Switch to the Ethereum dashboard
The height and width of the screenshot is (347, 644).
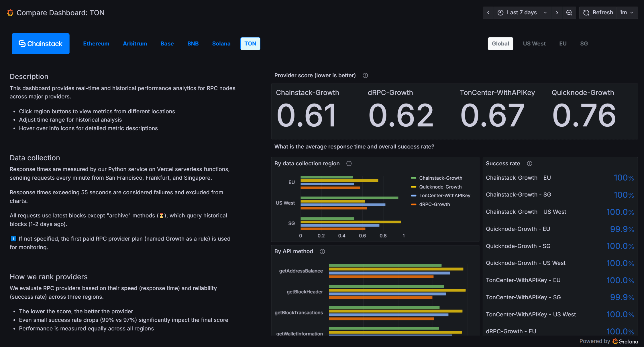pos(96,43)
